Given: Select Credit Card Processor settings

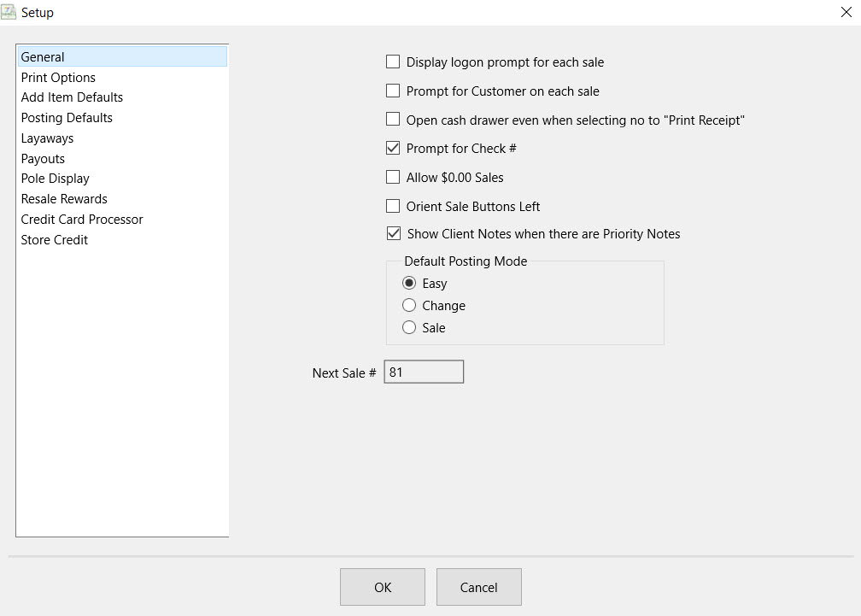Looking at the screenshot, I should [x=82, y=220].
